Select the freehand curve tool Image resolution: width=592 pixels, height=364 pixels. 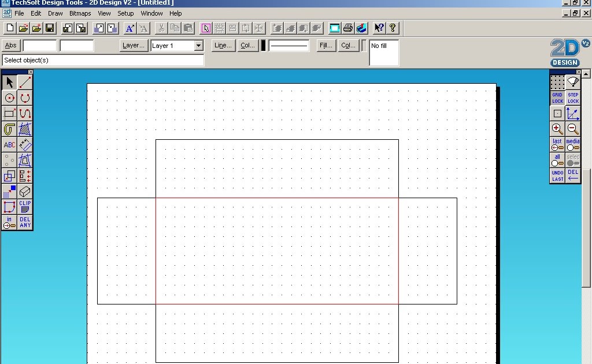point(24,113)
